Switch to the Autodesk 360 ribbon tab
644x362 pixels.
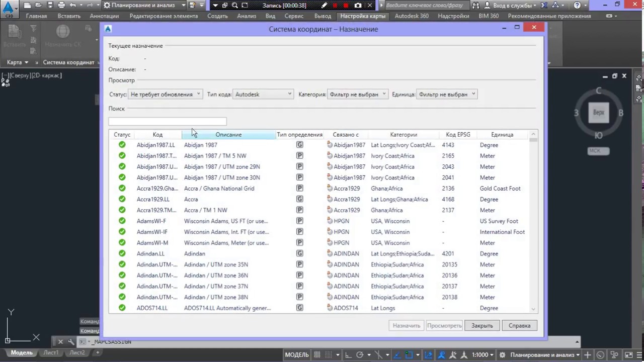click(412, 16)
